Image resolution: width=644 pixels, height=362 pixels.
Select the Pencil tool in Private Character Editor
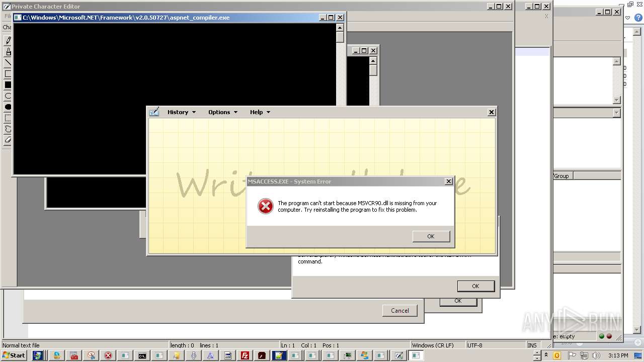point(8,41)
